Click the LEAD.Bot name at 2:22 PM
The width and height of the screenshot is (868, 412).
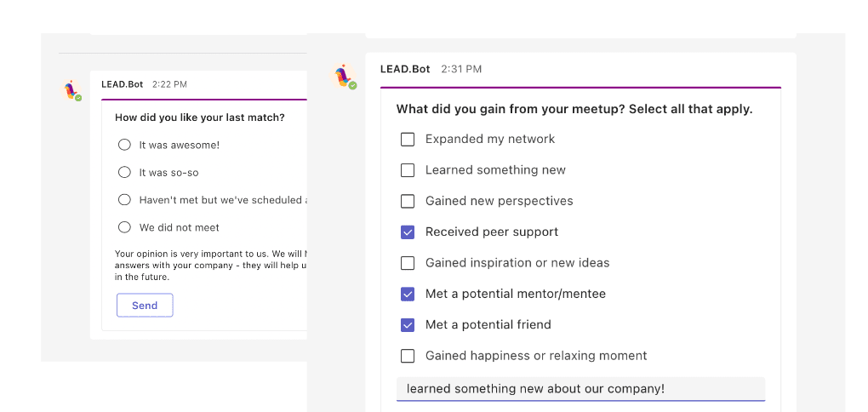click(123, 84)
